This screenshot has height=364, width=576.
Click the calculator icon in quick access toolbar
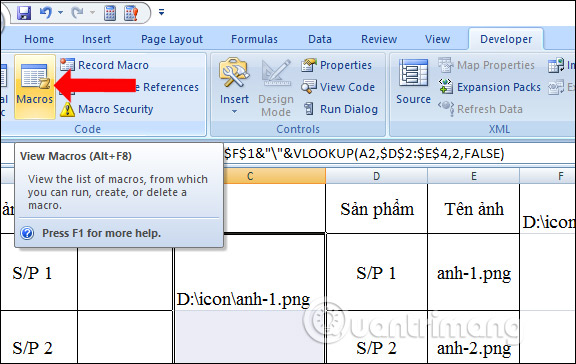pyautogui.click(x=110, y=13)
